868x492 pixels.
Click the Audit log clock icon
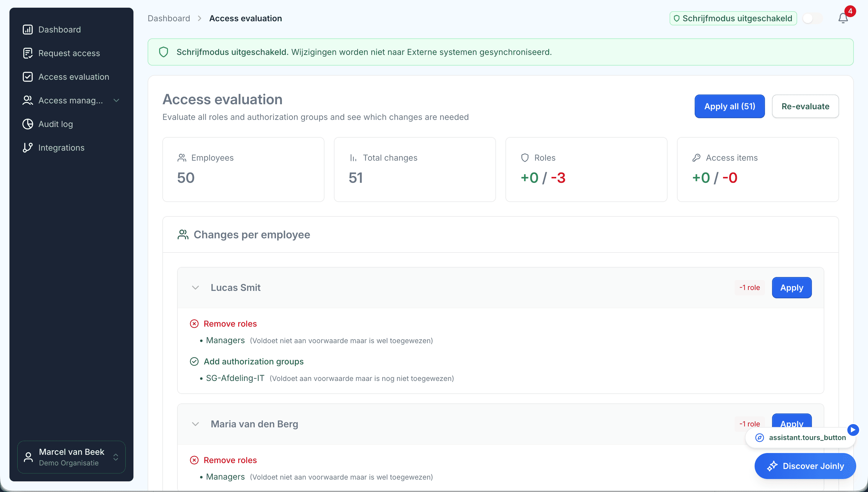pyautogui.click(x=28, y=124)
